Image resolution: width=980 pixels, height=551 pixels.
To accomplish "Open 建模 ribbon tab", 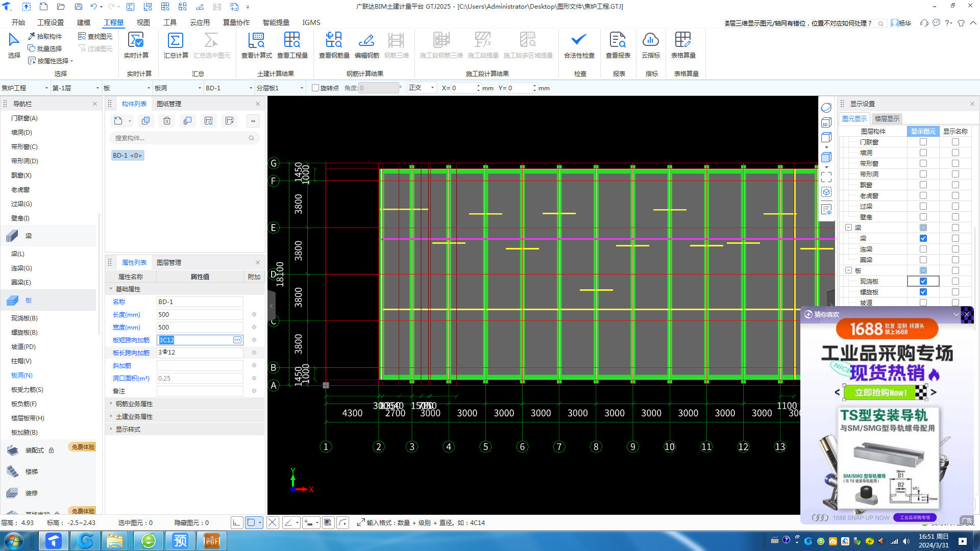I will coord(84,22).
